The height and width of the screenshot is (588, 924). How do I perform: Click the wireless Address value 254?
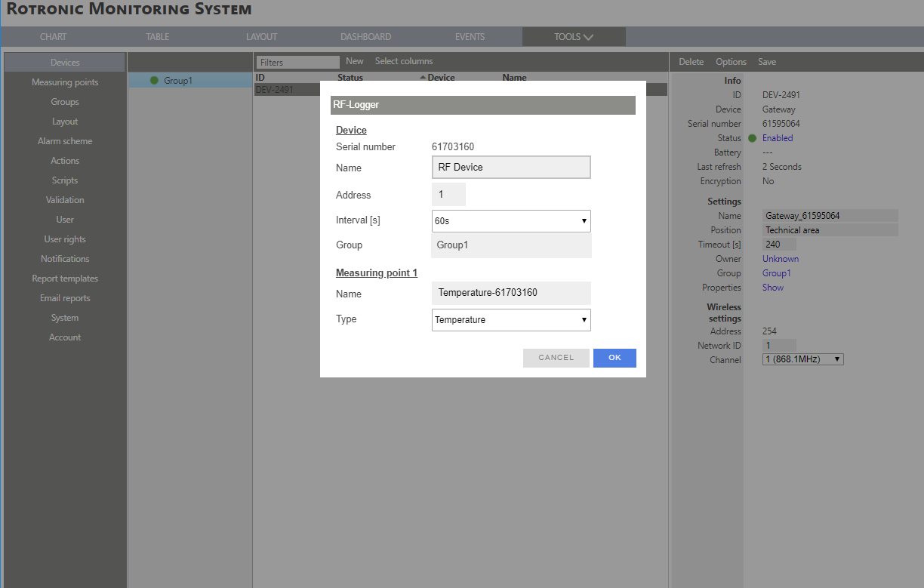[770, 331]
